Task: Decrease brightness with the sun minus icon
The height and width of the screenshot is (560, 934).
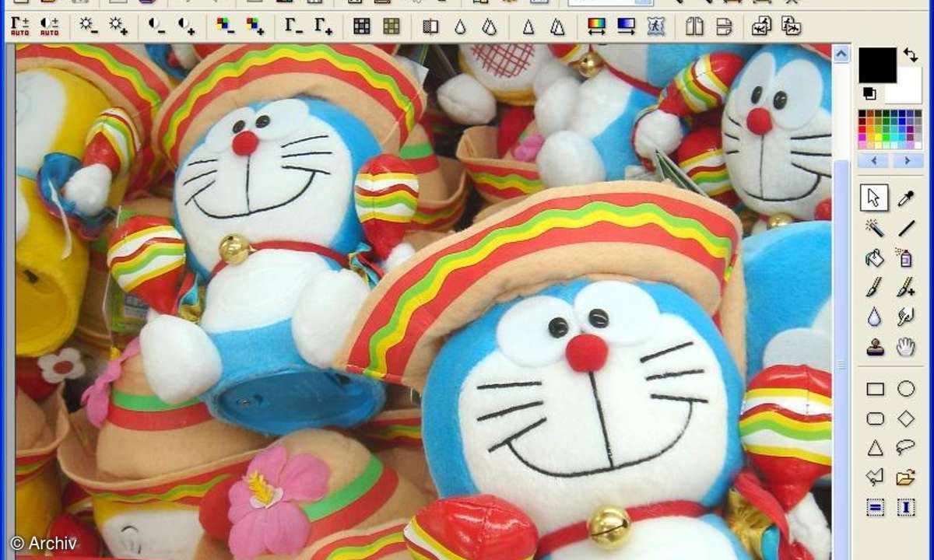Action: point(89,26)
